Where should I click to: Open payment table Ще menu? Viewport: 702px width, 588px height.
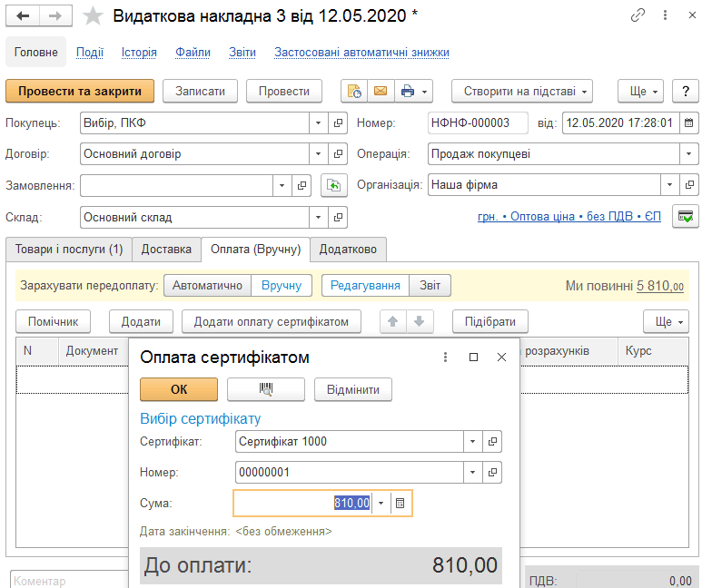point(666,322)
